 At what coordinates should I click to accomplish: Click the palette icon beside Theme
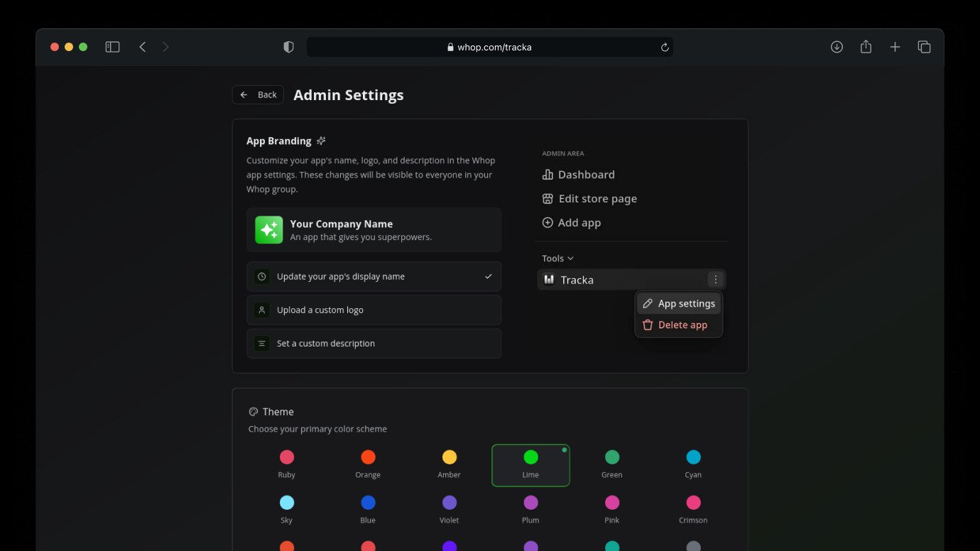(254, 412)
